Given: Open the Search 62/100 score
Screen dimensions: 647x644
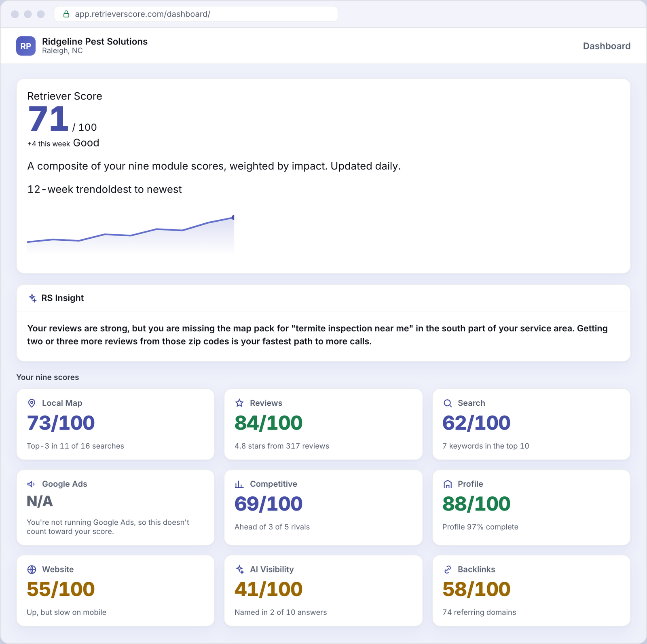Looking at the screenshot, I should pos(476,423).
